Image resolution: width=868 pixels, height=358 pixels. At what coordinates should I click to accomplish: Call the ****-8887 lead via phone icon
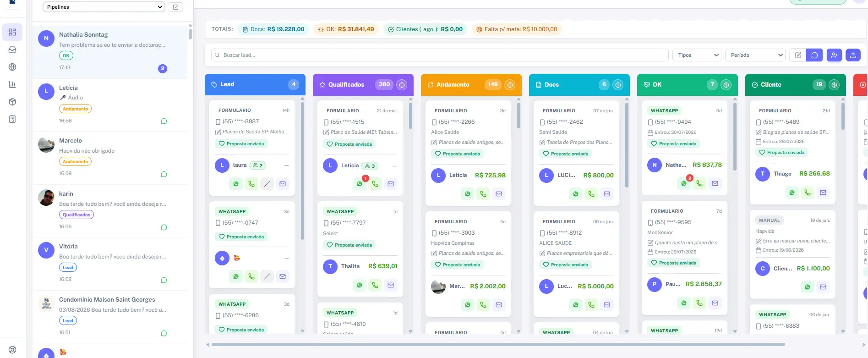(x=251, y=184)
